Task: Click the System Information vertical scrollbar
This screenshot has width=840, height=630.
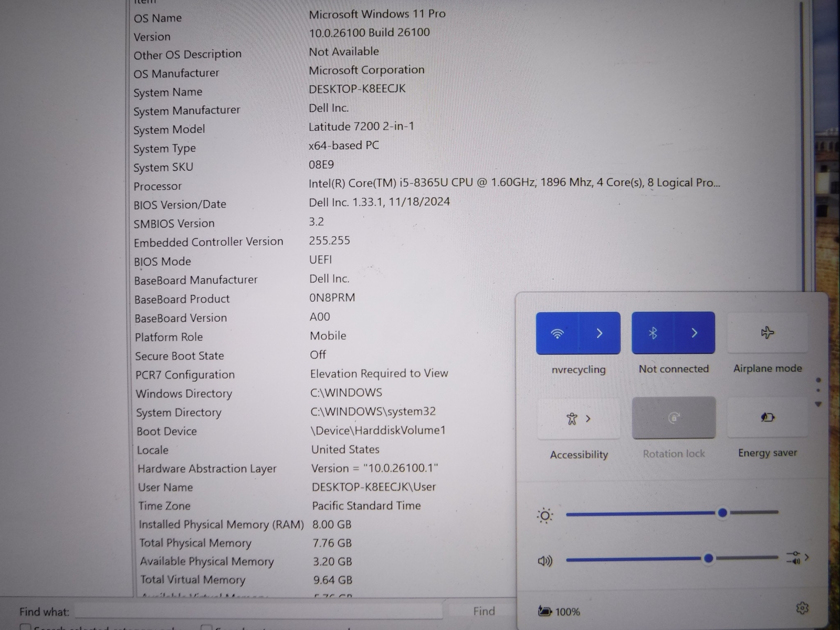Action: pyautogui.click(x=802, y=147)
